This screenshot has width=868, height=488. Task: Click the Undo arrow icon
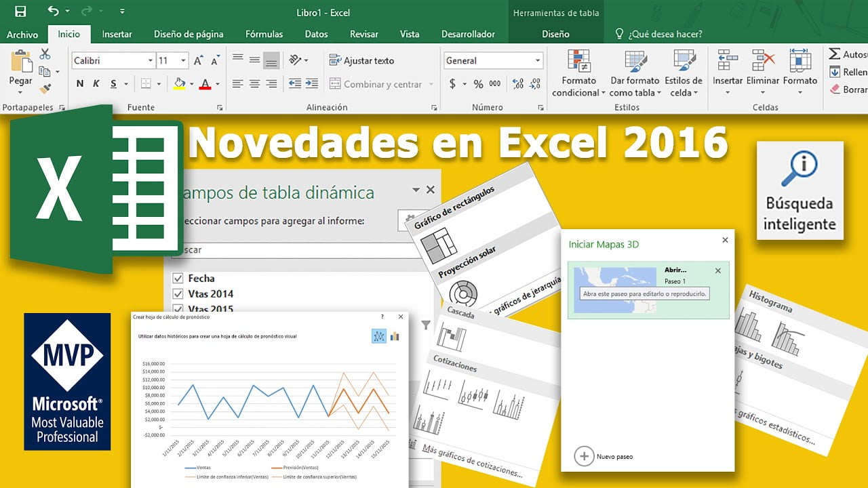coord(54,12)
